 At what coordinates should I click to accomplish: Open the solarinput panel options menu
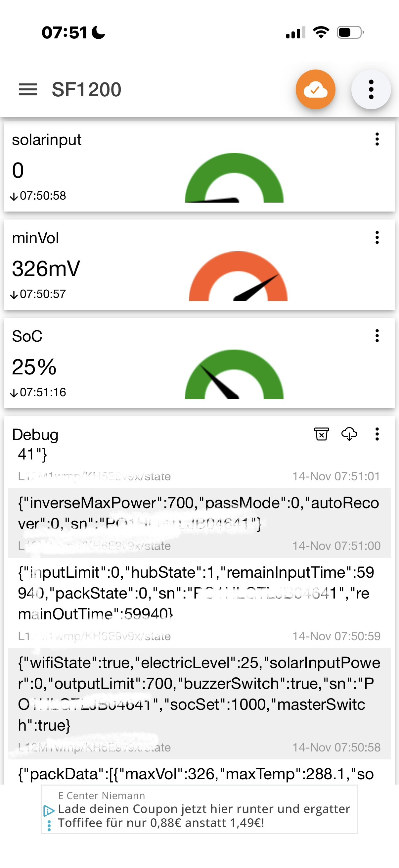(377, 139)
